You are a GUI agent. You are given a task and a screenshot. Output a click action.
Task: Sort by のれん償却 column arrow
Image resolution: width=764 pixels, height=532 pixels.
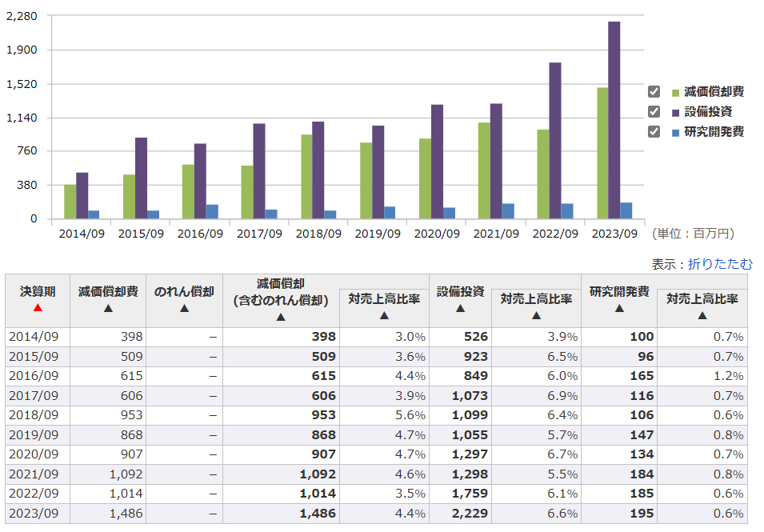click(184, 309)
